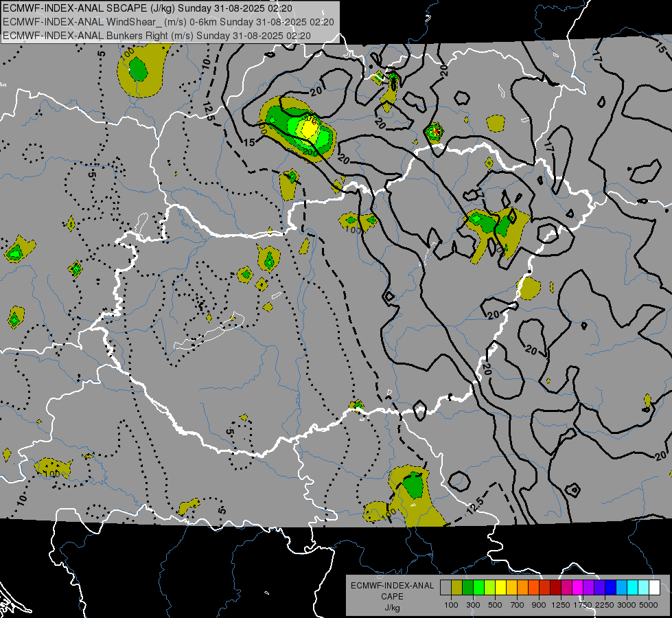Select the SBCAPE title line in header

tap(148, 8)
